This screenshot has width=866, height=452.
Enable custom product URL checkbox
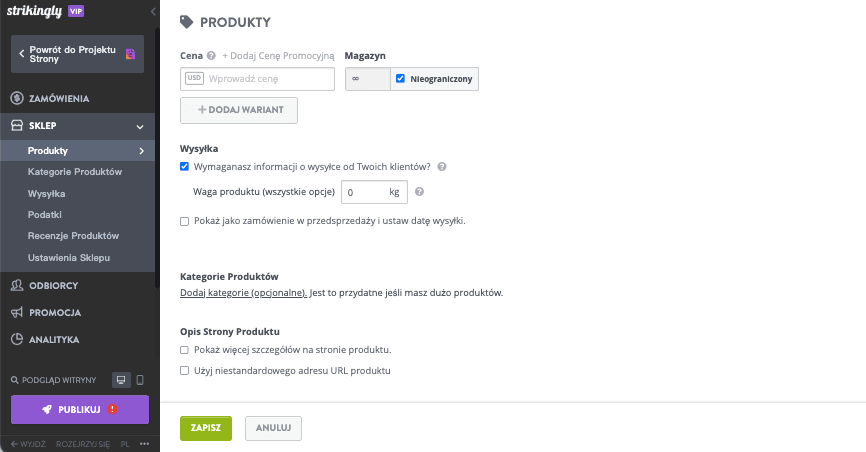pyautogui.click(x=185, y=370)
